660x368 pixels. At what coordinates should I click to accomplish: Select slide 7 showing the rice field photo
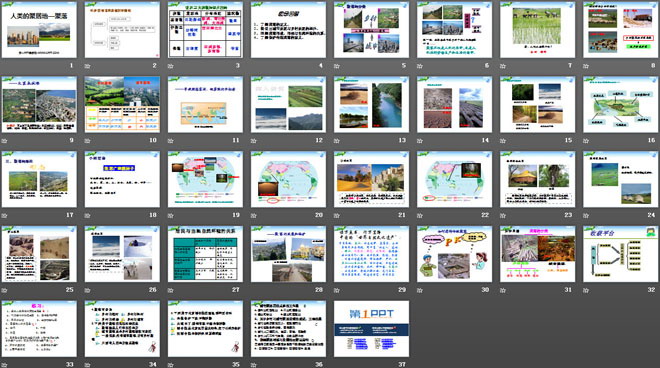pos(538,30)
